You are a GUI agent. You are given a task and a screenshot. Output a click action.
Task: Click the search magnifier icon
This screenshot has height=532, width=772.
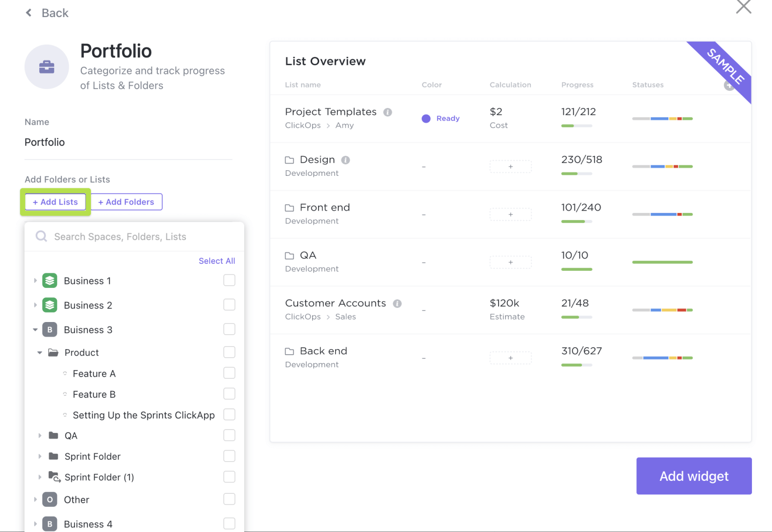point(41,237)
